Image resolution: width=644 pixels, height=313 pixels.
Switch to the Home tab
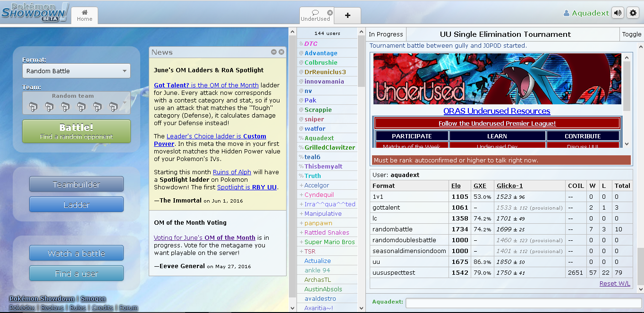(x=85, y=15)
